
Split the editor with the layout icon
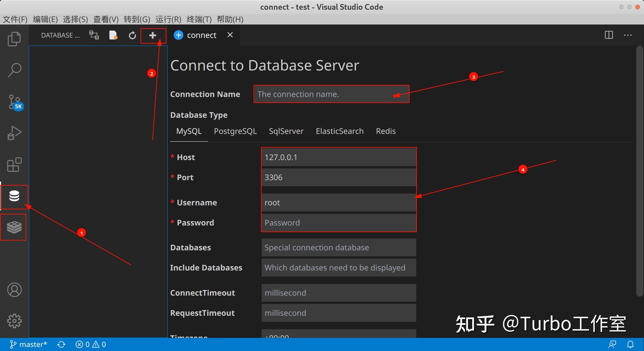608,35
